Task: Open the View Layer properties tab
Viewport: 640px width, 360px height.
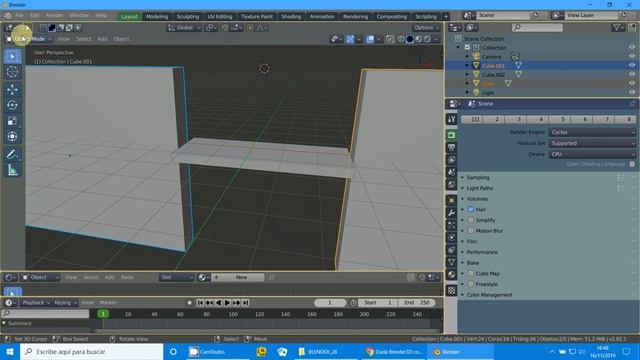Action: pos(451,160)
